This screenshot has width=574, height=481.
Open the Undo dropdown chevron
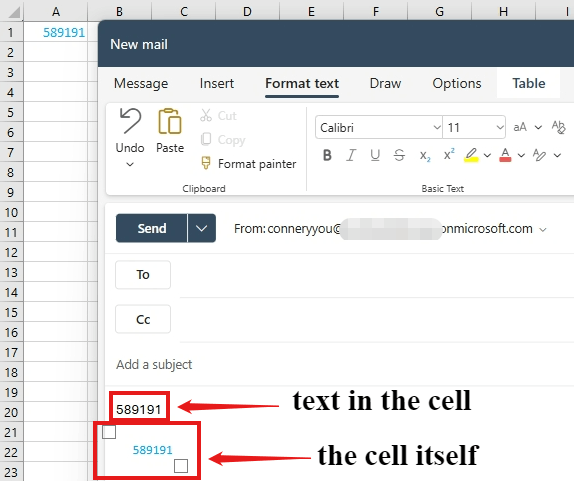(x=130, y=164)
